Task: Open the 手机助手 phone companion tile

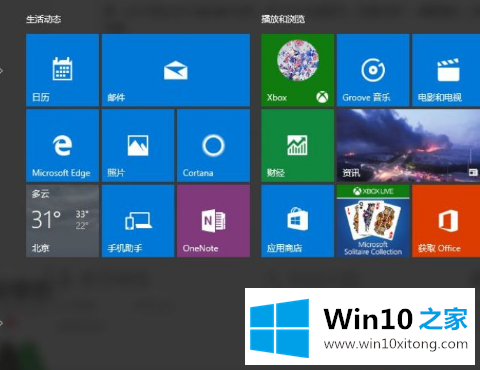Action: [138, 221]
